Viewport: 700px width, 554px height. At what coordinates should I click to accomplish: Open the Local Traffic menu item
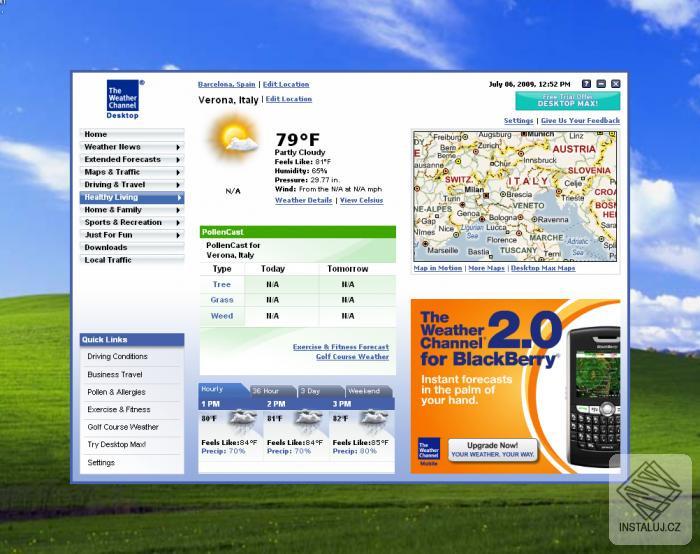click(132, 260)
